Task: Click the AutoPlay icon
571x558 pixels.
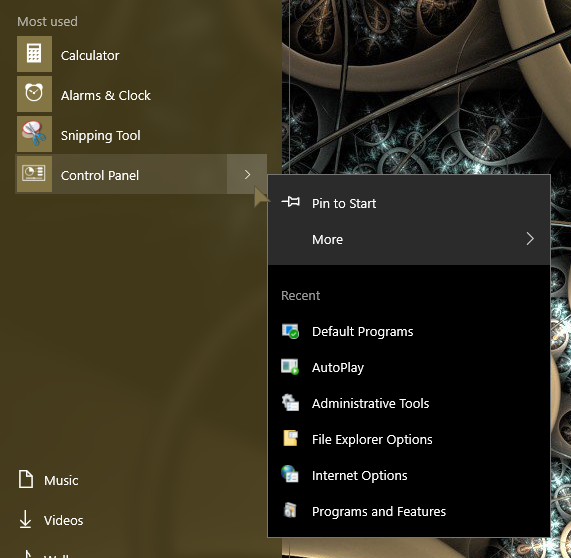Action: [290, 367]
